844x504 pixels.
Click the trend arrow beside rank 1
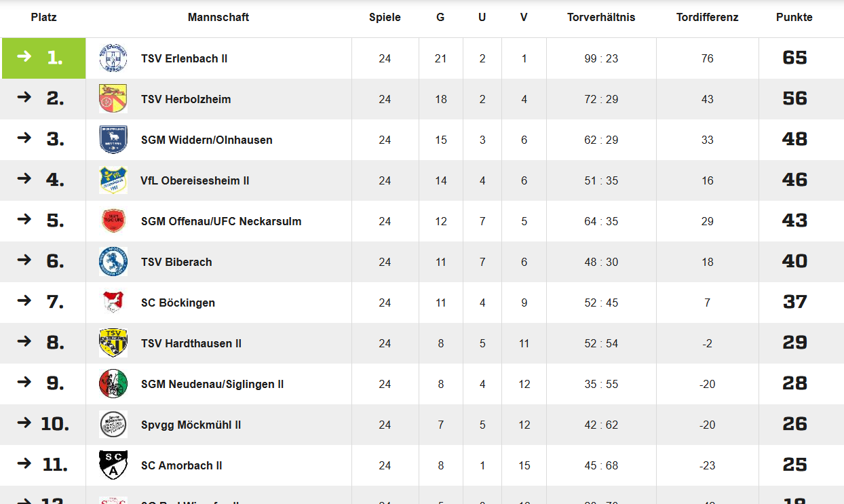[24, 56]
